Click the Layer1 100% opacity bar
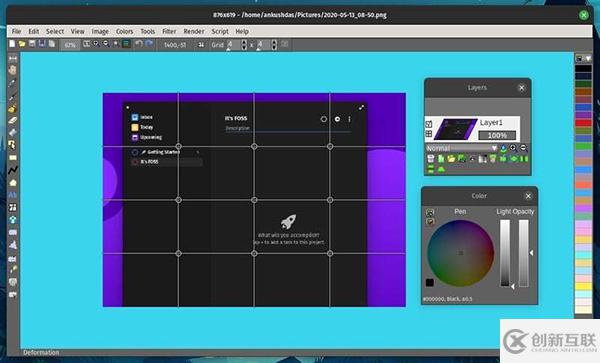The height and width of the screenshot is (363, 600). (497, 135)
